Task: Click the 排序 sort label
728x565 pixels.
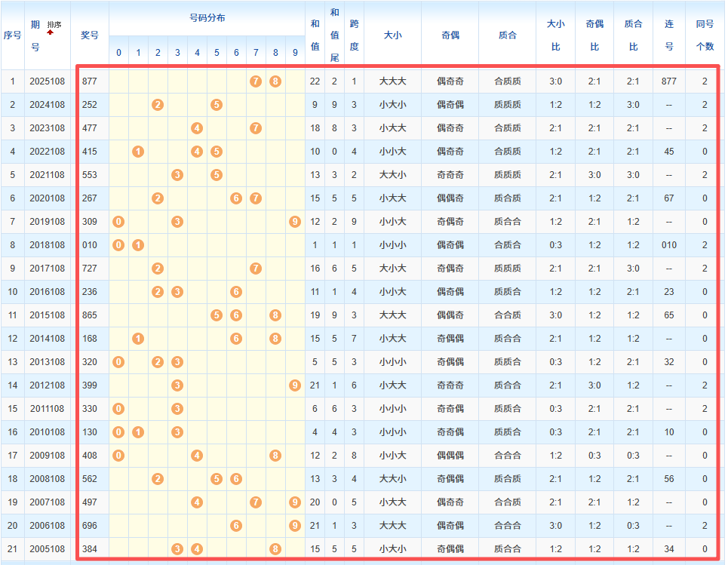Action: click(54, 24)
